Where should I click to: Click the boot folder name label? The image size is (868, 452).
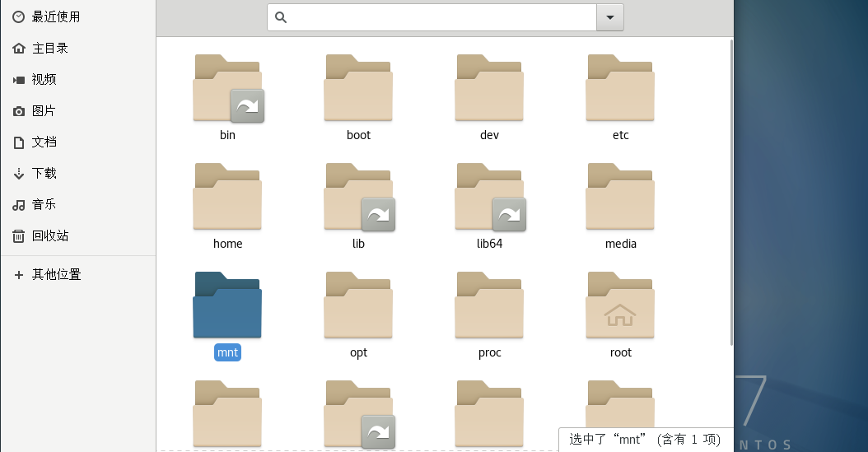[x=358, y=135]
